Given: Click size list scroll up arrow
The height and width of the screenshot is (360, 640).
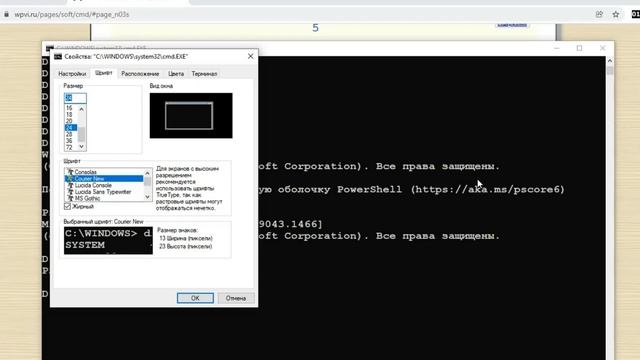Looking at the screenshot, I should coord(82,109).
